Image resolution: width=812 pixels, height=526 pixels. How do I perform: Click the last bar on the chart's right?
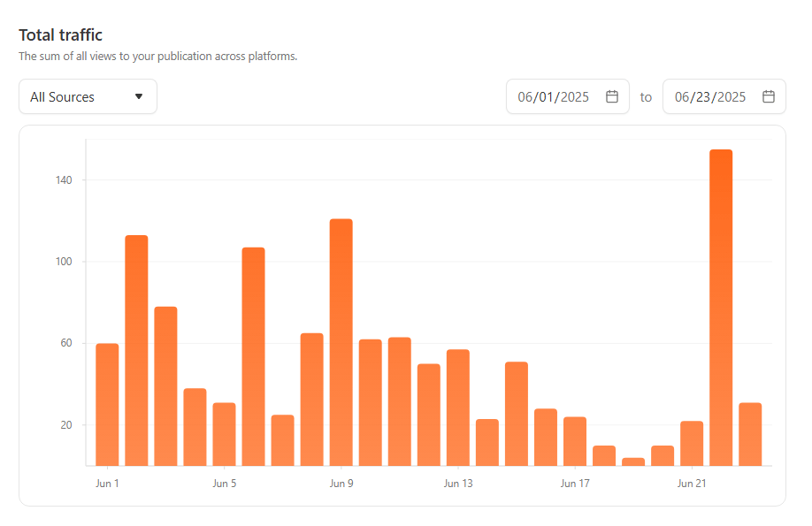click(x=750, y=434)
